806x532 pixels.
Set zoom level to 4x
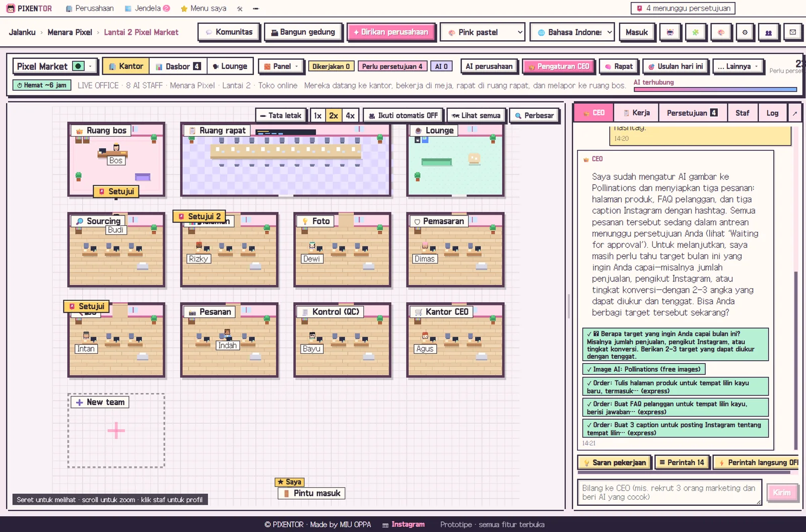click(x=350, y=115)
